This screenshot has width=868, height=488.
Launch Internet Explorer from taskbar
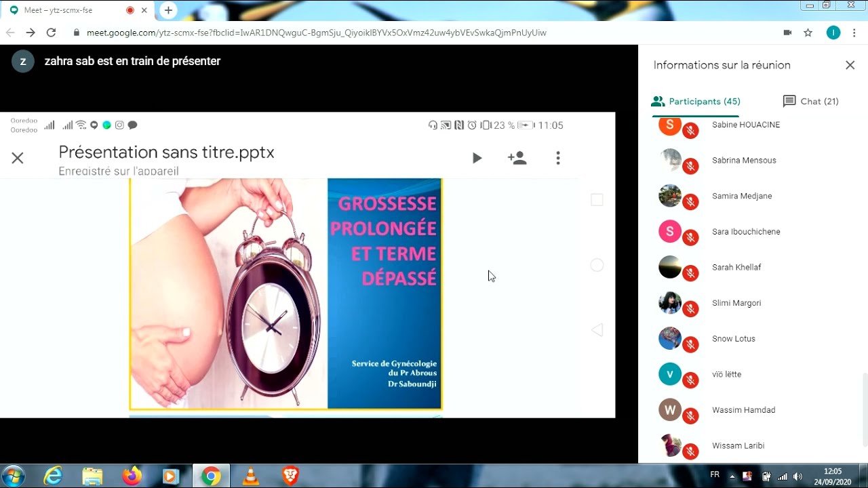click(53, 476)
